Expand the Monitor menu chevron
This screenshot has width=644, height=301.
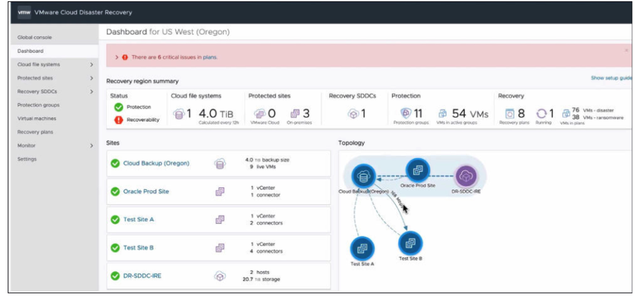(92, 146)
